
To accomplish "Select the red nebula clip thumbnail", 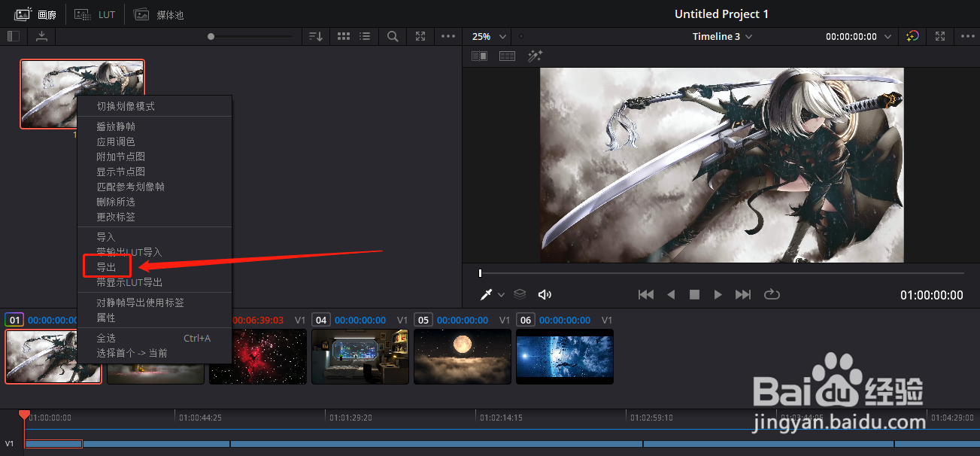I will click(x=258, y=357).
